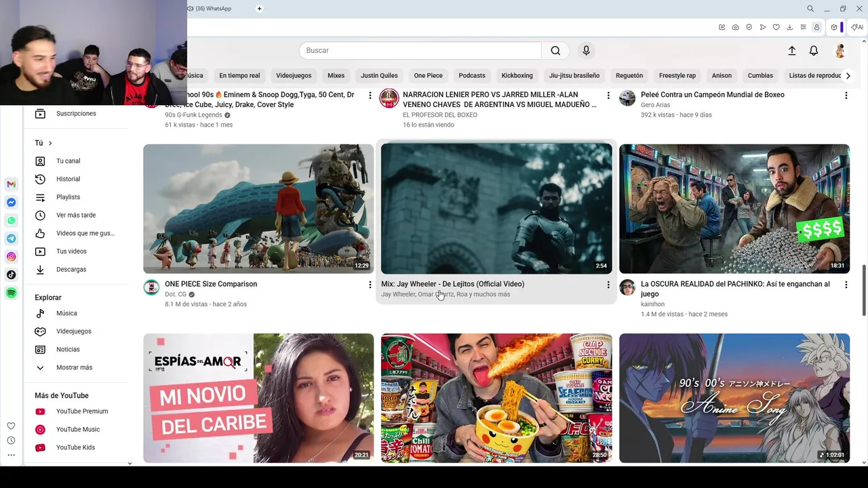Screen dimensions: 868x488
Task: Select the One Piece chip
Action: click(x=428, y=76)
